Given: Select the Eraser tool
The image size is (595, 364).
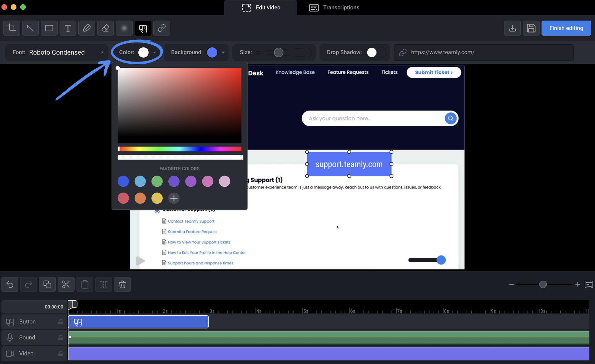Looking at the screenshot, I should (x=105, y=28).
